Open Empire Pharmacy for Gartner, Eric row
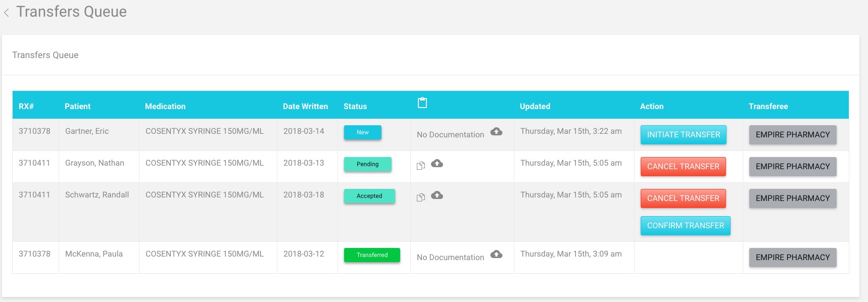The image size is (868, 302). (793, 135)
